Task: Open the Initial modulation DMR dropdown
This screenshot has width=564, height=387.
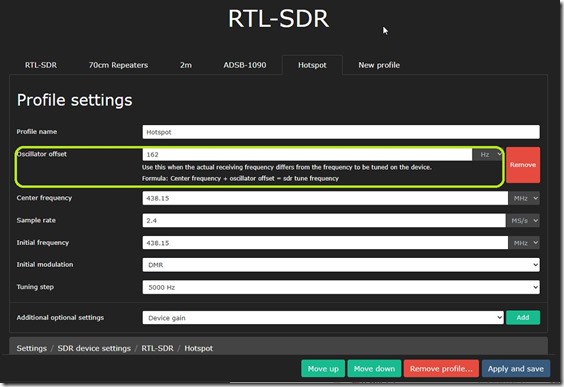Action: tap(341, 265)
